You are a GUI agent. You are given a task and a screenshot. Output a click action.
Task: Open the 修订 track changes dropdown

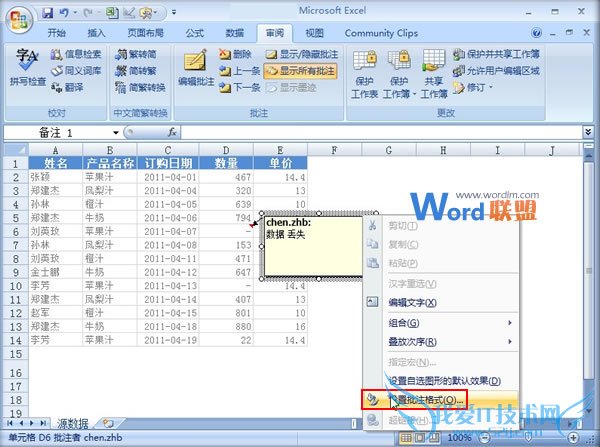click(x=473, y=88)
